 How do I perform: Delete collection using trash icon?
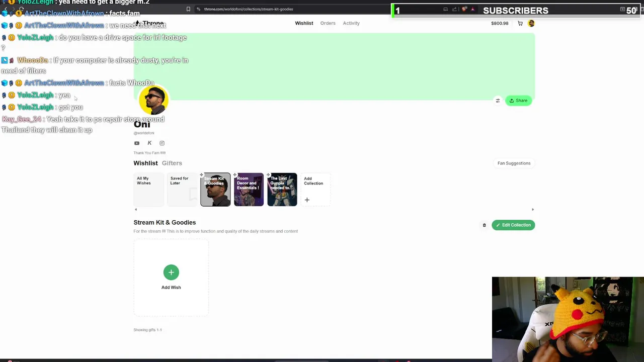[x=484, y=225]
